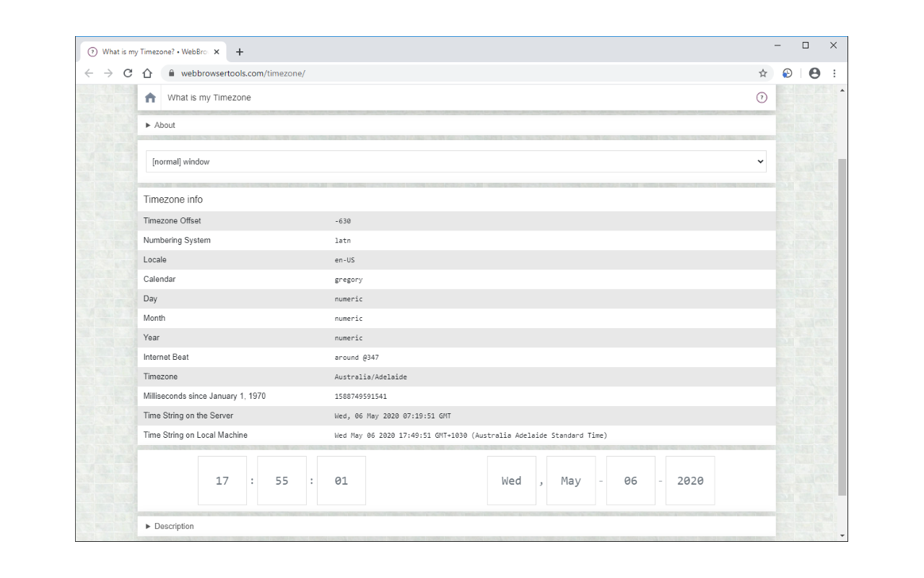Go to browser home page icon
This screenshot has width=924, height=578.
147,73
